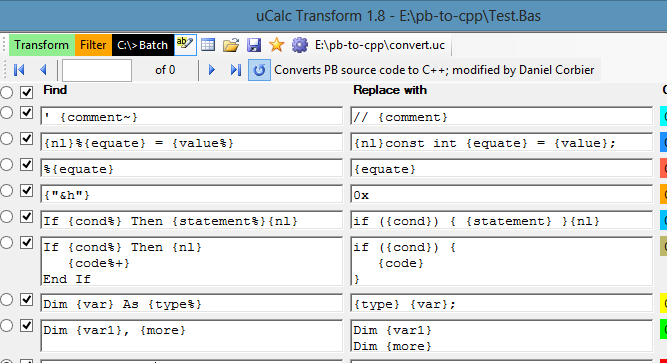Click the Dim {var} As {type%} find field
The height and width of the screenshot is (363, 667).
pyautogui.click(x=191, y=304)
